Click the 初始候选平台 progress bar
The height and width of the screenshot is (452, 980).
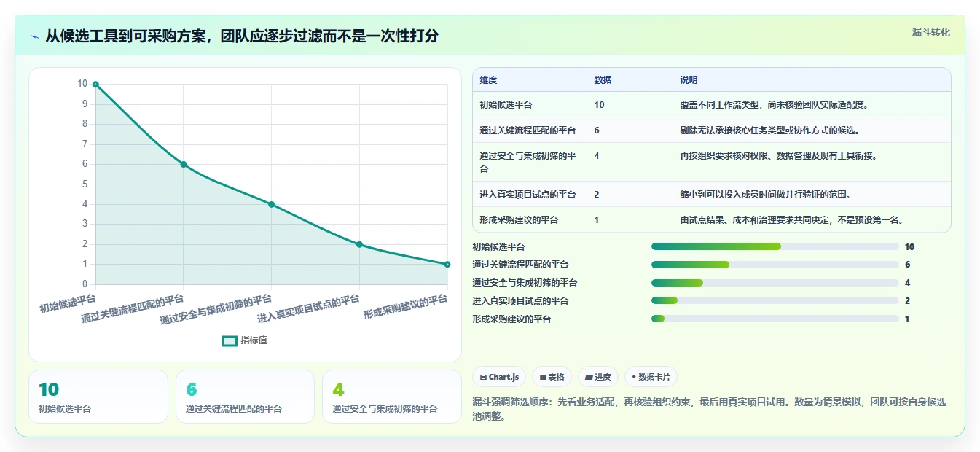[775, 246]
